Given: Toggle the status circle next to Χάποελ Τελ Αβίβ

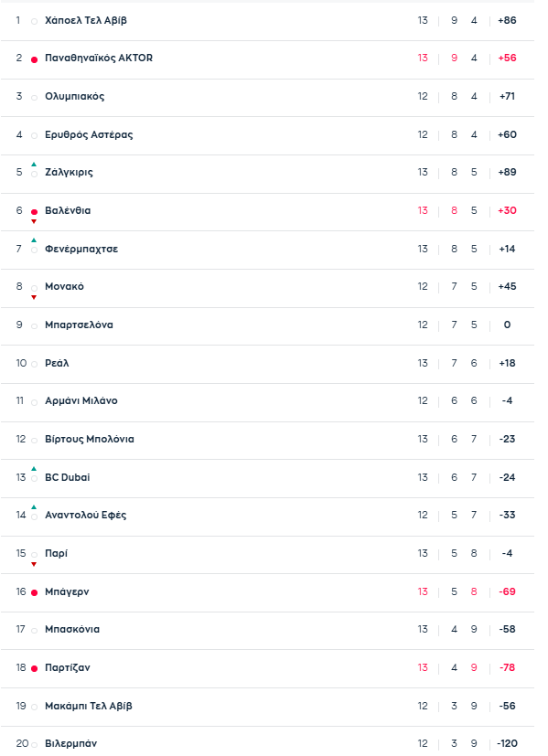Looking at the screenshot, I should click(x=34, y=18).
